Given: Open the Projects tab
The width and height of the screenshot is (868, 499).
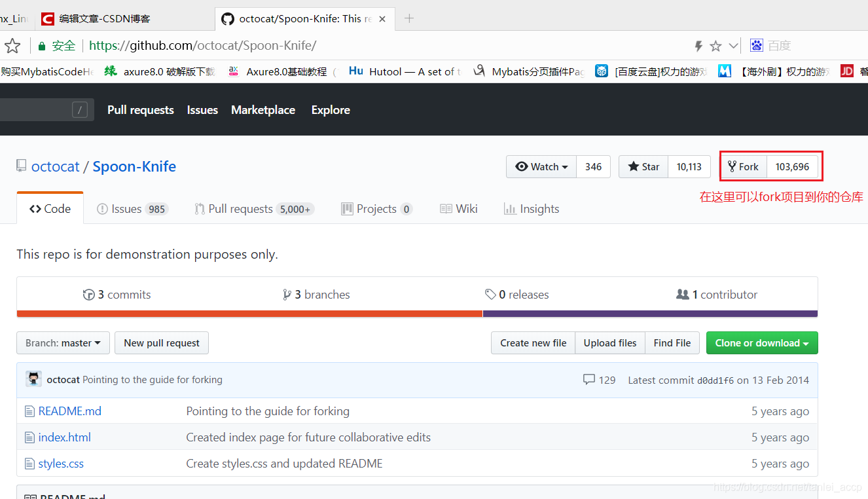Looking at the screenshot, I should point(376,209).
